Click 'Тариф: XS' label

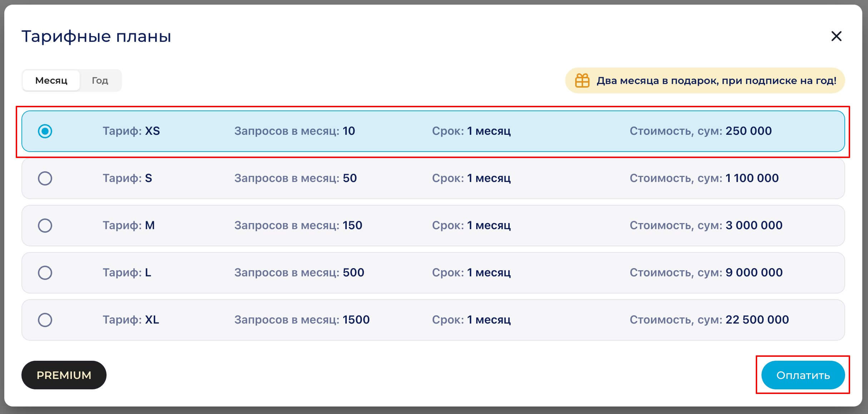click(131, 131)
